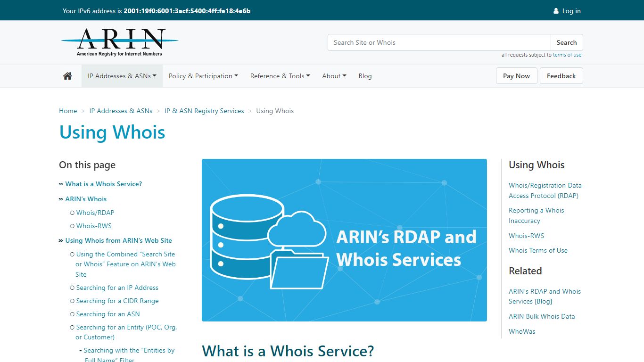
Task: Click the ARIN logo
Action: pos(120,42)
